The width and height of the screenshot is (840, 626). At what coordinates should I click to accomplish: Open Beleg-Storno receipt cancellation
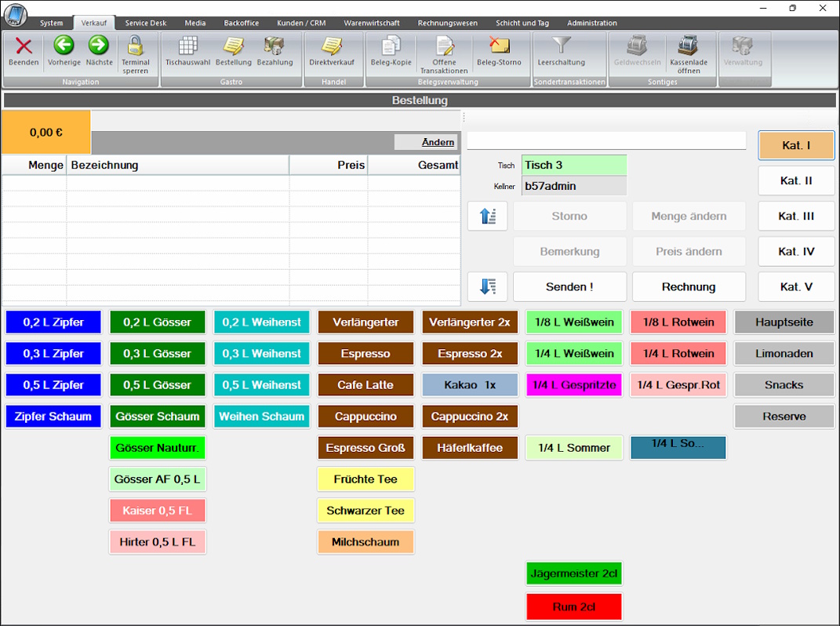[499, 46]
